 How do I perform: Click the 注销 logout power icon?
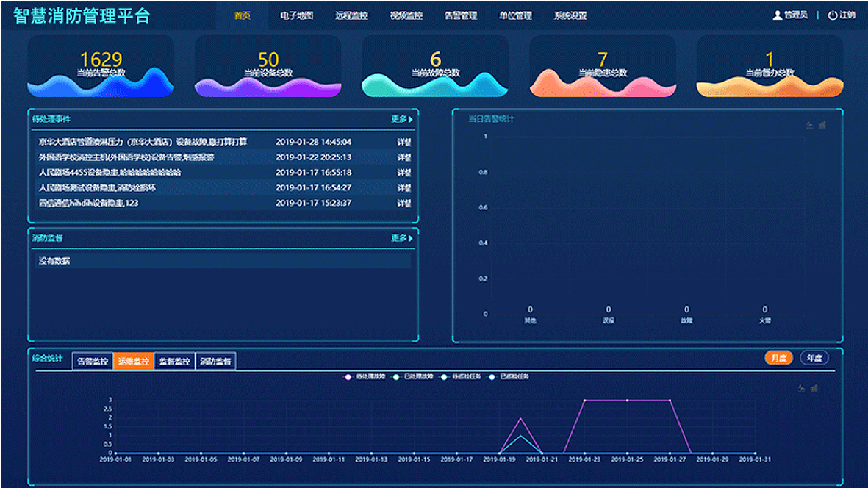[832, 15]
